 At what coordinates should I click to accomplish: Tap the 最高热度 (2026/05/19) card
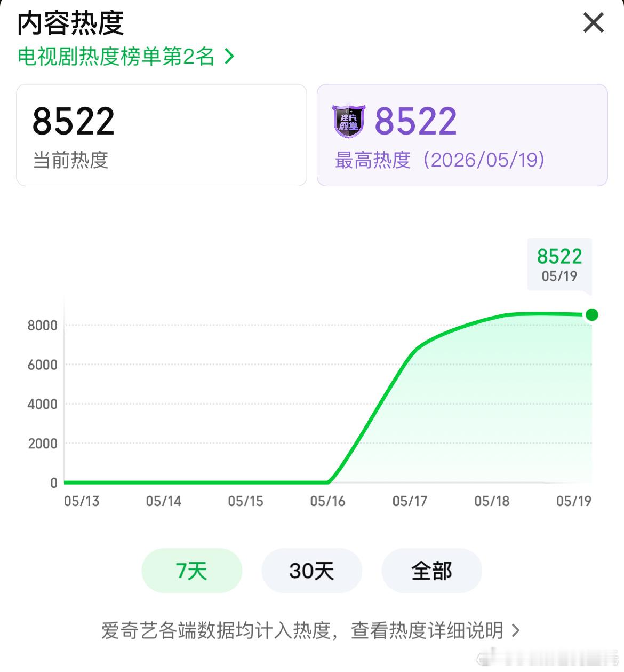(x=462, y=135)
